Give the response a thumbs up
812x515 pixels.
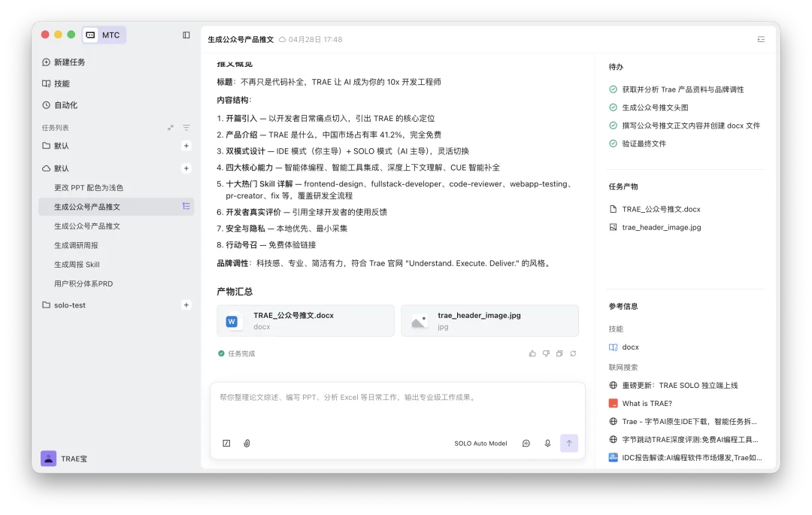pos(532,353)
